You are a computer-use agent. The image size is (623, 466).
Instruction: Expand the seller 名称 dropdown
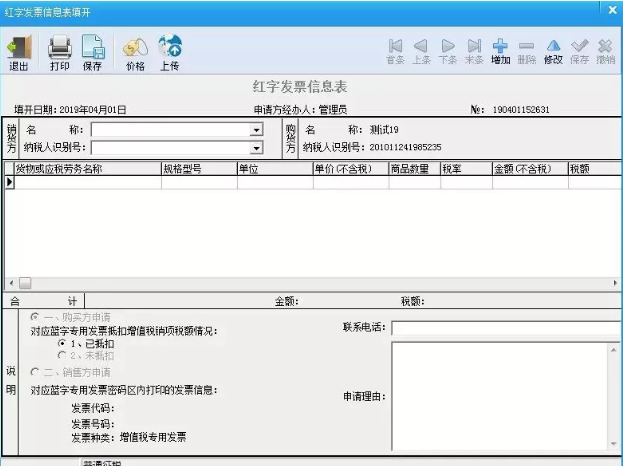[x=256, y=130]
